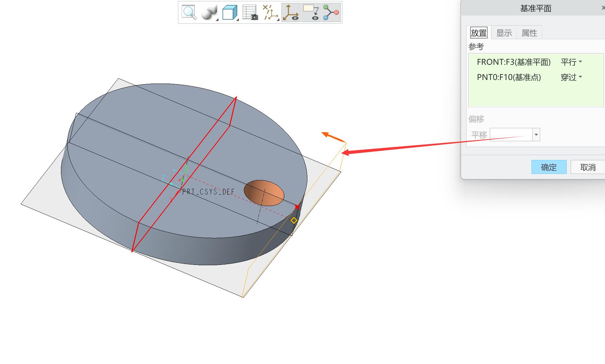Cancel with the 取消 button
605x364 pixels.
pyautogui.click(x=588, y=167)
